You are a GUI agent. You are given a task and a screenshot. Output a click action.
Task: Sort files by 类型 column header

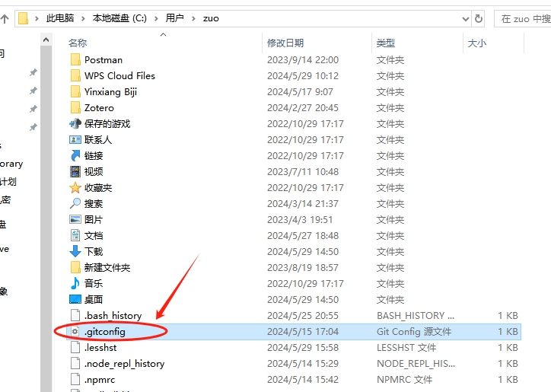[x=386, y=43]
